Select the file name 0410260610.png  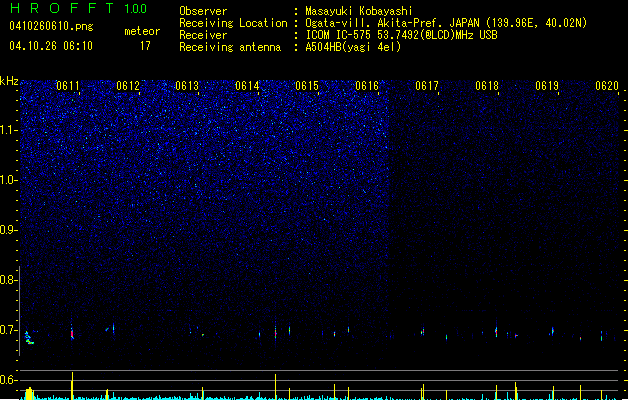coord(51,26)
